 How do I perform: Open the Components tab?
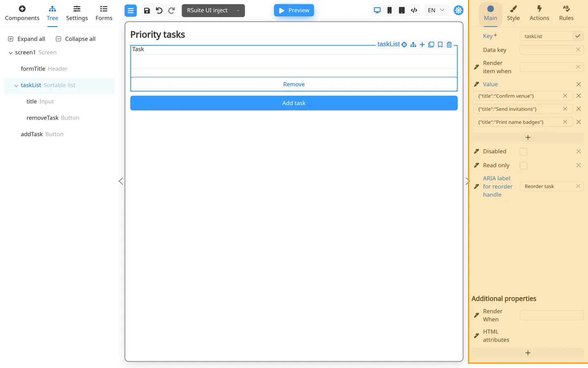pyautogui.click(x=22, y=13)
